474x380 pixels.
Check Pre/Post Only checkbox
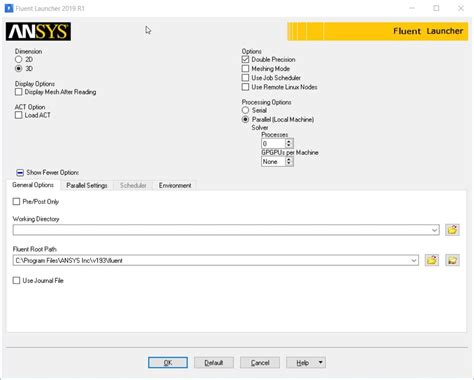point(16,201)
